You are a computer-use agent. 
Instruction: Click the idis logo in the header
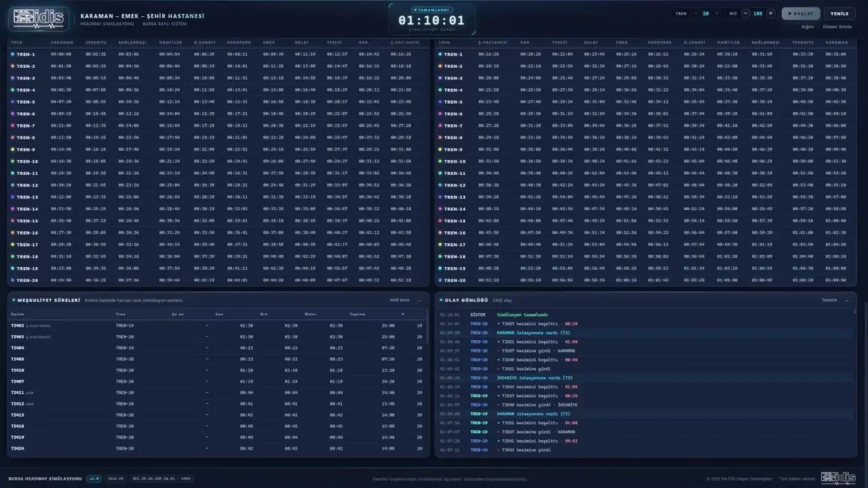(38, 19)
